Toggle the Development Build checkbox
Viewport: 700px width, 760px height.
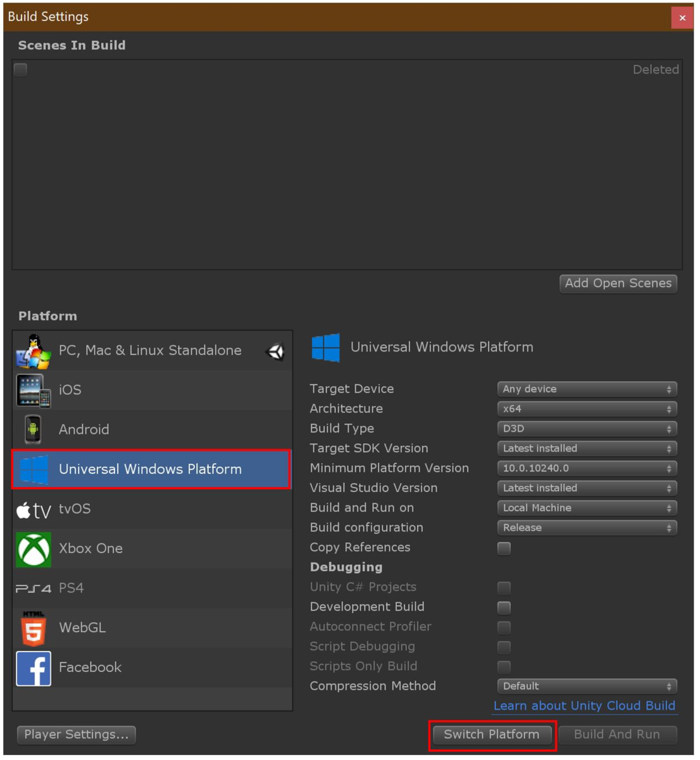504,608
